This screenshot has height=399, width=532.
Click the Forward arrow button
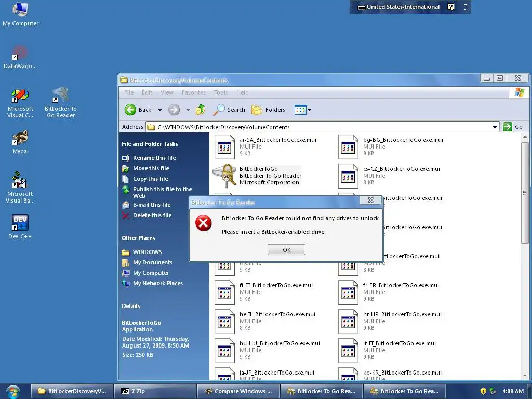174,110
